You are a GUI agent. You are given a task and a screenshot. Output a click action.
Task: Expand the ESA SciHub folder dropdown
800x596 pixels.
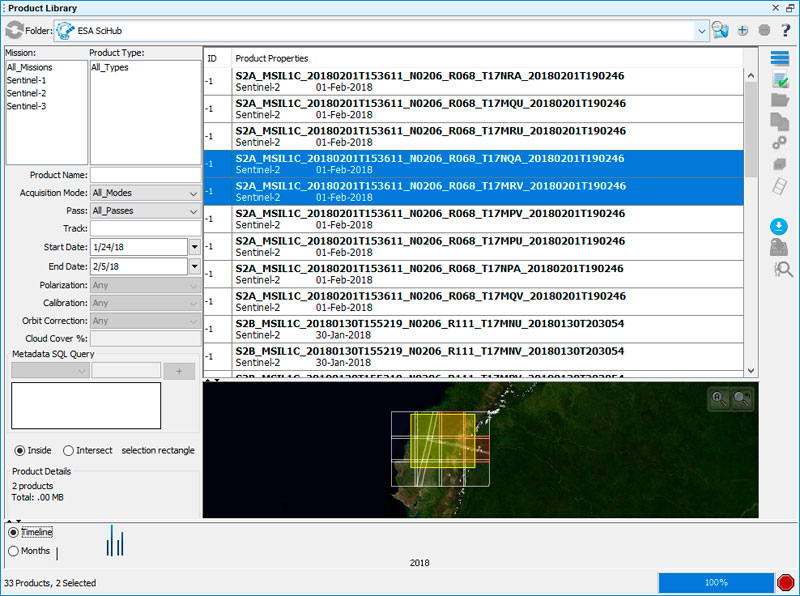701,31
